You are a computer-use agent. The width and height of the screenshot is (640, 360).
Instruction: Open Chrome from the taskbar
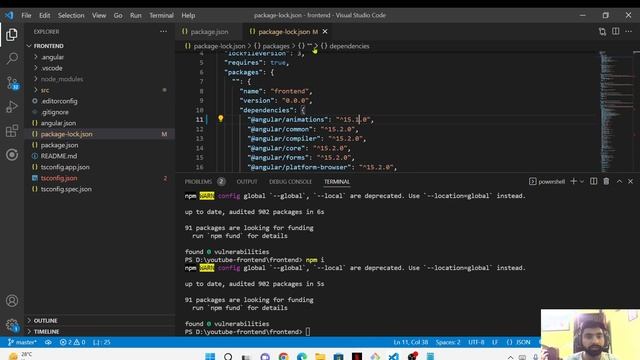tap(283, 357)
